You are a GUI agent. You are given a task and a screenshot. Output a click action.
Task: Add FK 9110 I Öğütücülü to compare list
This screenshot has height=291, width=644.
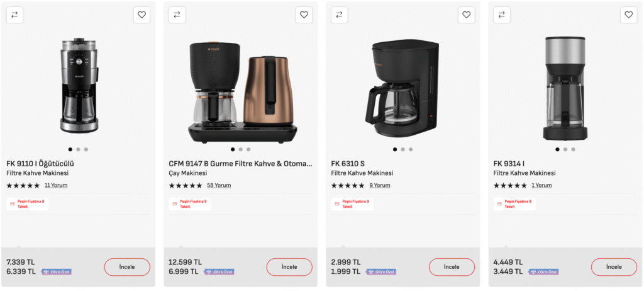14,15
